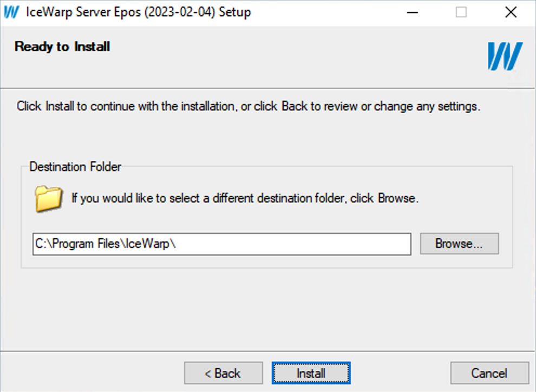Click the large IceWarp logo in header
The image size is (536, 392).
tap(505, 56)
